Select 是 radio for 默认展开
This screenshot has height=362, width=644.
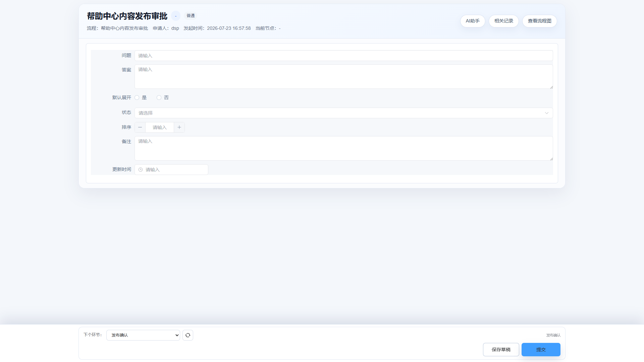click(137, 98)
